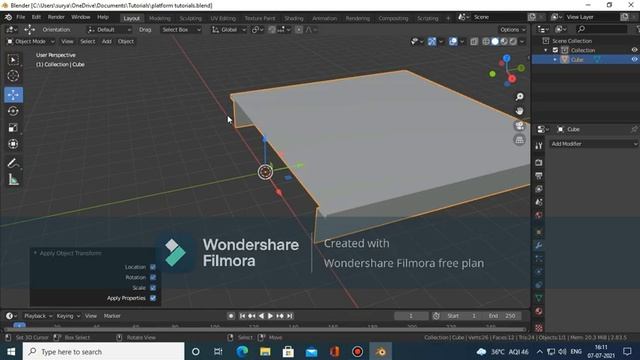Viewport: 640px width, 360px height.
Task: Click the auto keying record button
Action: pyautogui.click(x=231, y=316)
